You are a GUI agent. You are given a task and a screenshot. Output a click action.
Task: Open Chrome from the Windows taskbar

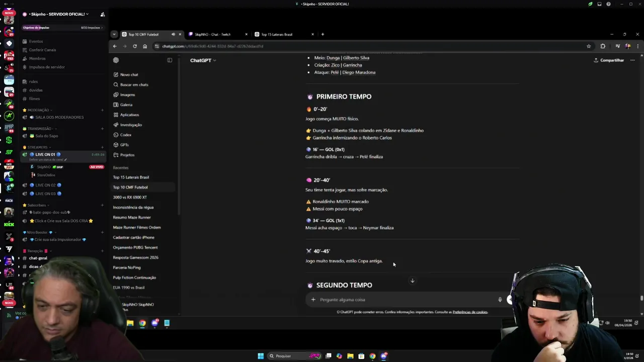coord(372,356)
